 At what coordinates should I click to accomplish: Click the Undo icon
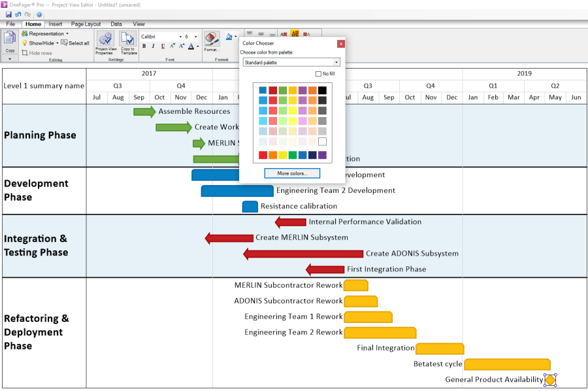(18, 14)
